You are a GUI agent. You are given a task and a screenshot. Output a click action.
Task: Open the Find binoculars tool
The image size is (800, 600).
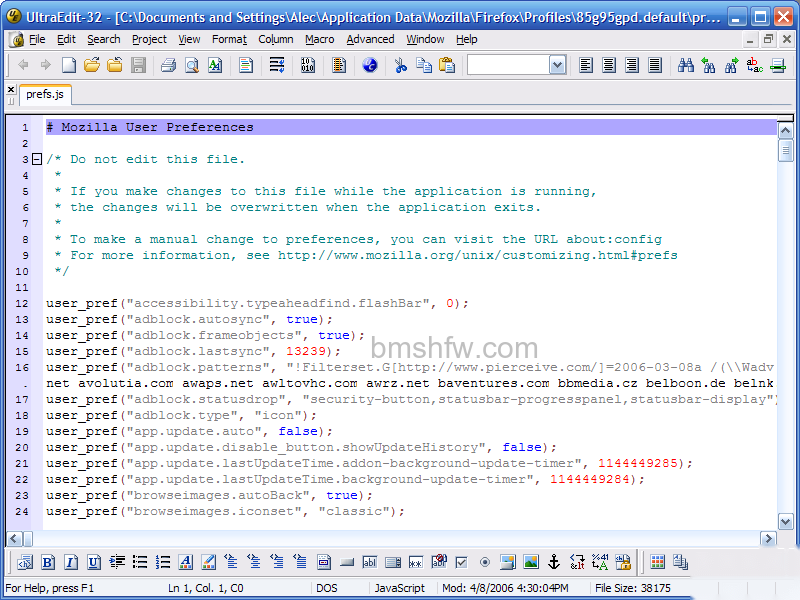coord(685,65)
